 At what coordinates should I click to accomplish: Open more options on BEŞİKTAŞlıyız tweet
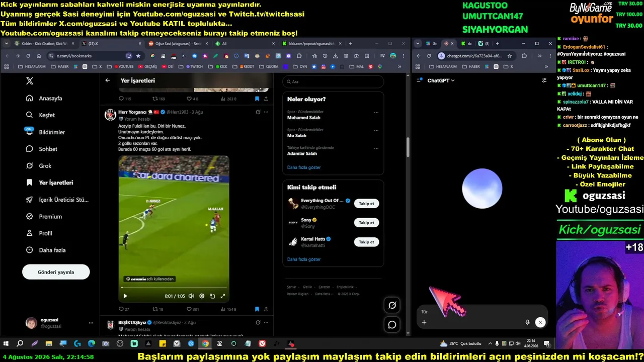266,323
